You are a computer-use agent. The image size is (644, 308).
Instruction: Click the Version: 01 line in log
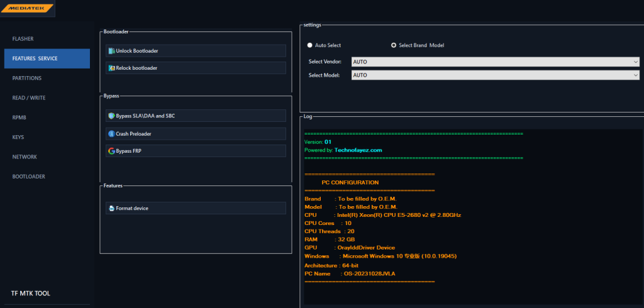point(318,141)
